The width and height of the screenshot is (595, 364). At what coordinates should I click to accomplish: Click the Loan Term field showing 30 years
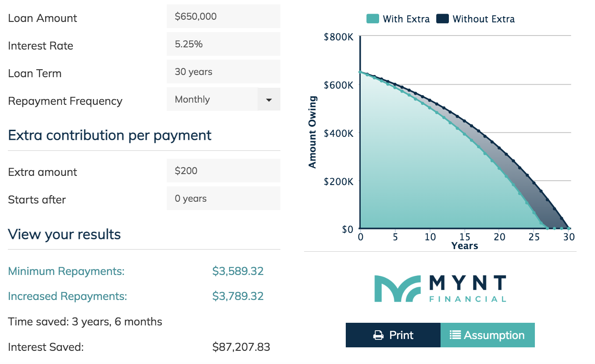[x=223, y=72]
